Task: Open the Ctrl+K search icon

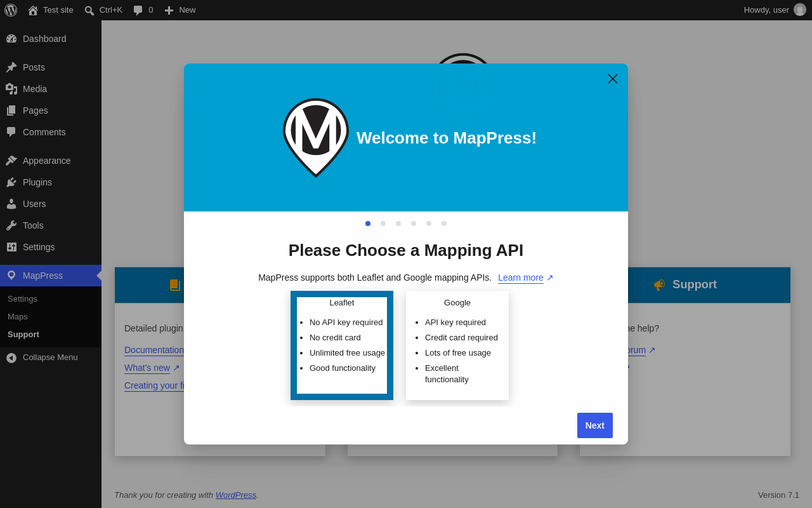Action: [x=89, y=10]
